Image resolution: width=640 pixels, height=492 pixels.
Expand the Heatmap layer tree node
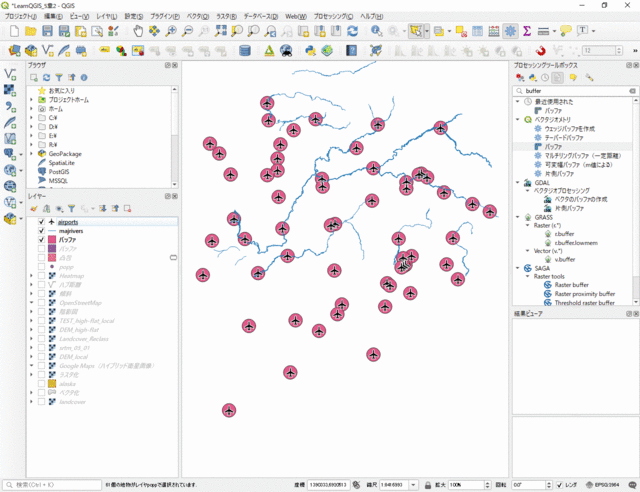31,276
